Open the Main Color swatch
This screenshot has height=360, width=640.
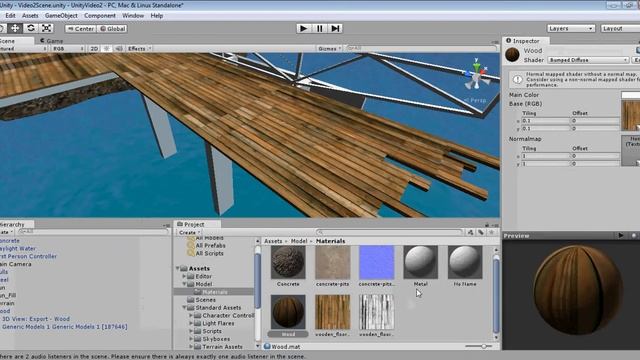[630, 95]
